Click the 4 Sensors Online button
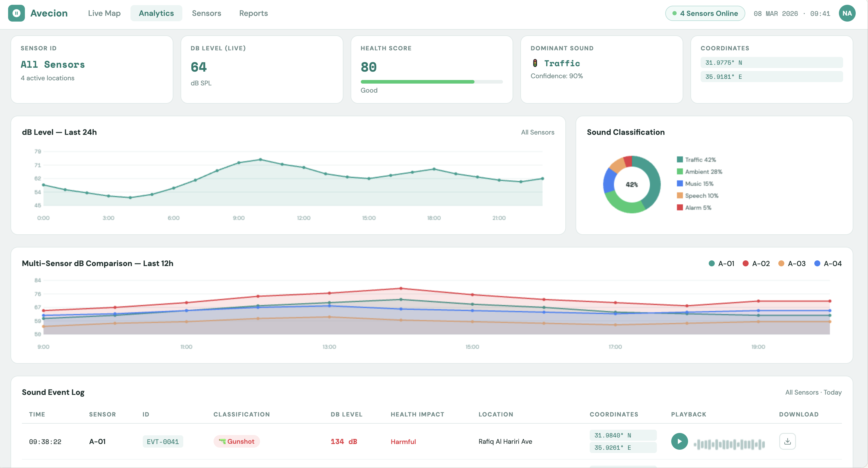The image size is (868, 468). [x=705, y=13]
